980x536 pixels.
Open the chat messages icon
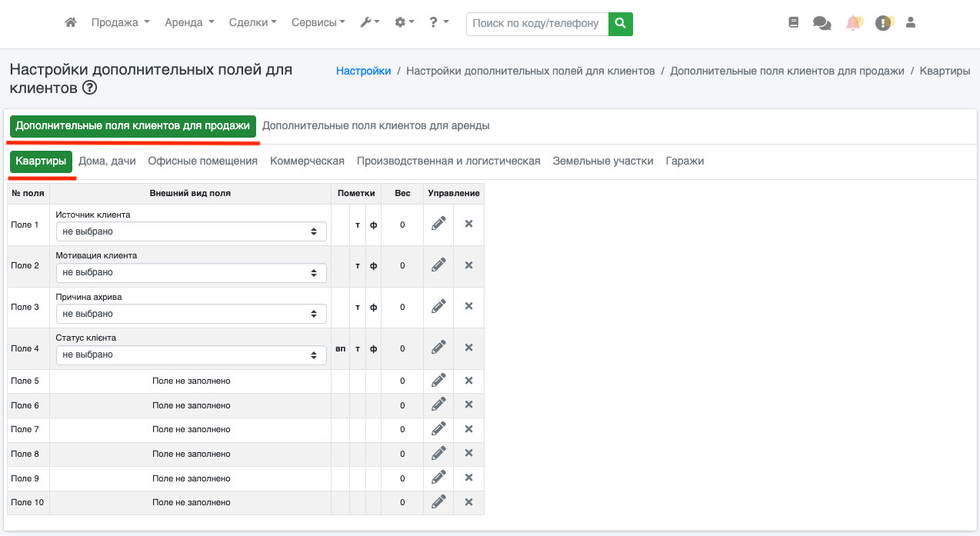click(822, 23)
